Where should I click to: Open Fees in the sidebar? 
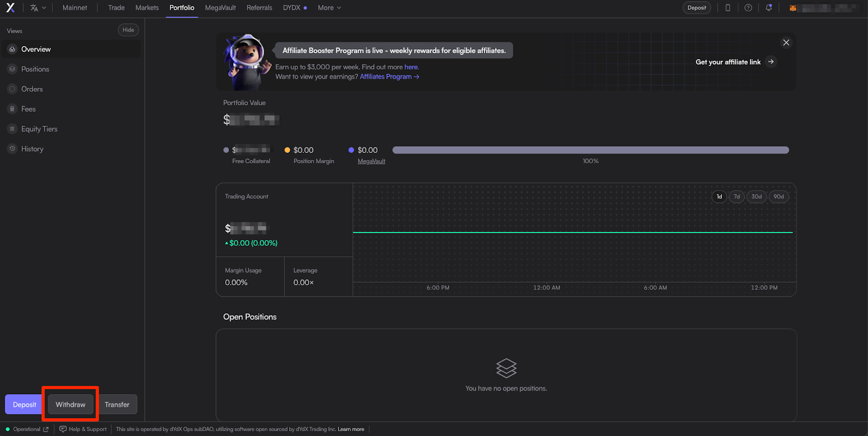(x=72, y=109)
